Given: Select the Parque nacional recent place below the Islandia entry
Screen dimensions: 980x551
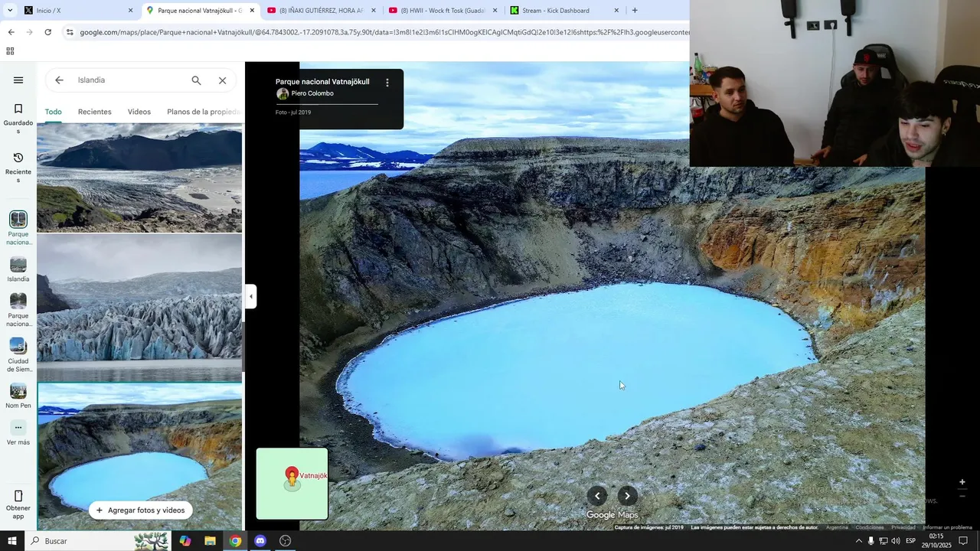Looking at the screenshot, I should click(x=18, y=310).
